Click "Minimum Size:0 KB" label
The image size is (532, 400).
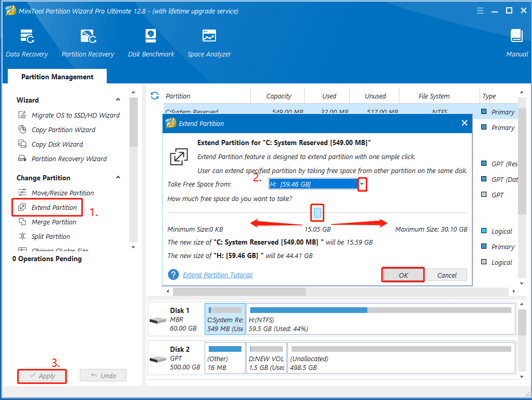[x=195, y=230]
